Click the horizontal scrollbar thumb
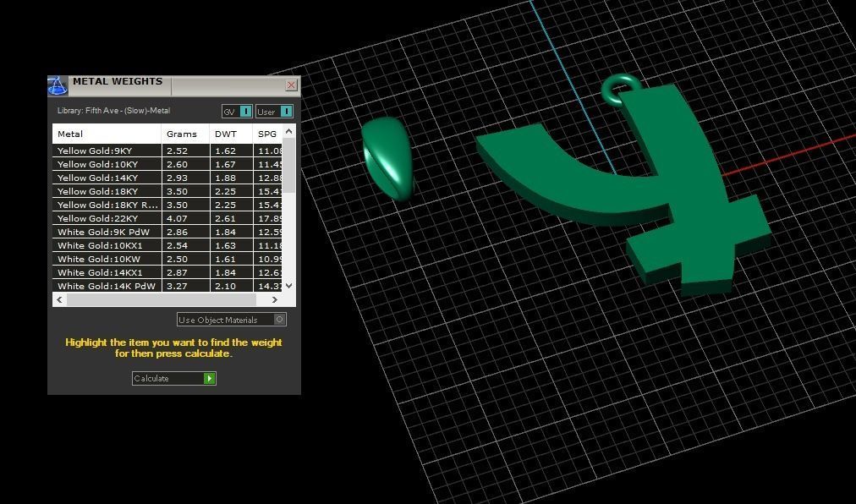This screenshot has width=856, height=504. pos(161,299)
